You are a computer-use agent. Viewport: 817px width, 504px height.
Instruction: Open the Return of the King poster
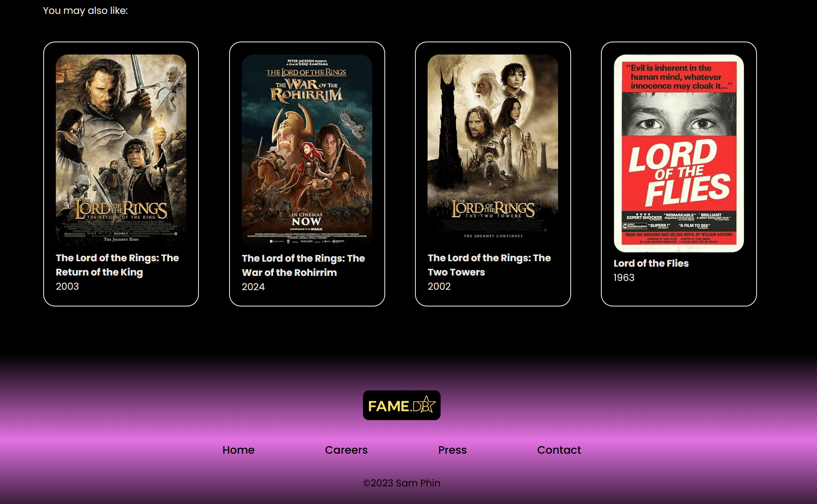121,151
